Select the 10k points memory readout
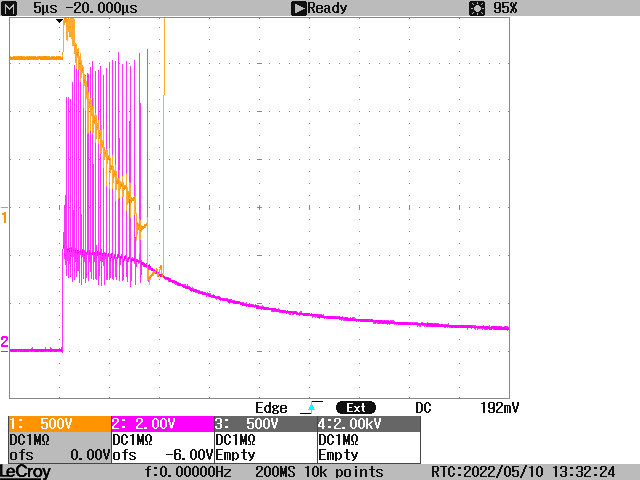The width and height of the screenshot is (640, 480). coord(344,472)
